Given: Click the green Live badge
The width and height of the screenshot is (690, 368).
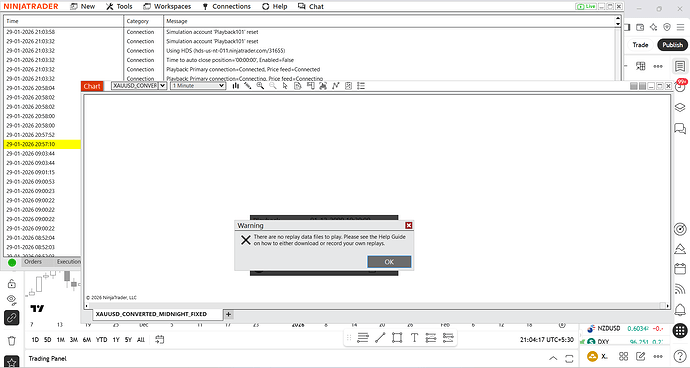Looking at the screenshot, I should (586, 6).
